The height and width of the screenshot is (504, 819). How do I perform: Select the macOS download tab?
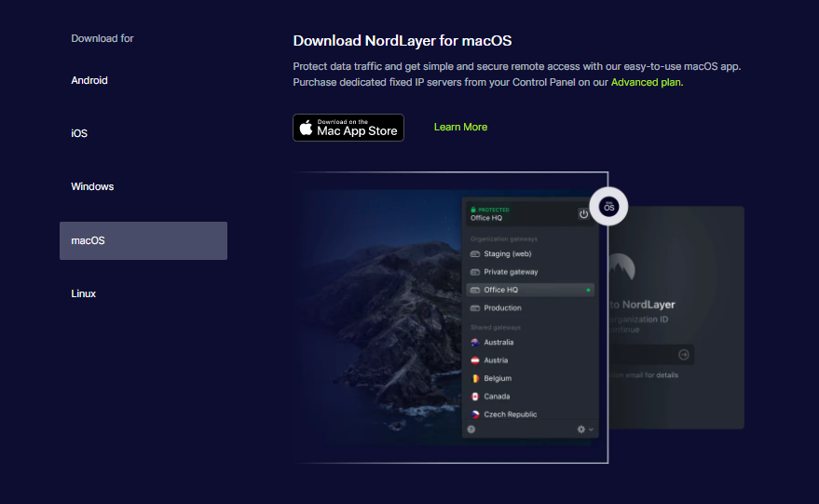(143, 240)
